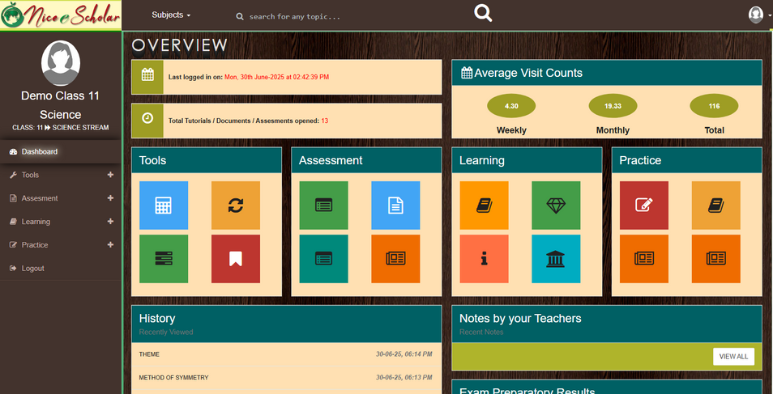Open the Subjects dropdown menu
Image resolution: width=773 pixels, height=394 pixels.
pyautogui.click(x=171, y=15)
